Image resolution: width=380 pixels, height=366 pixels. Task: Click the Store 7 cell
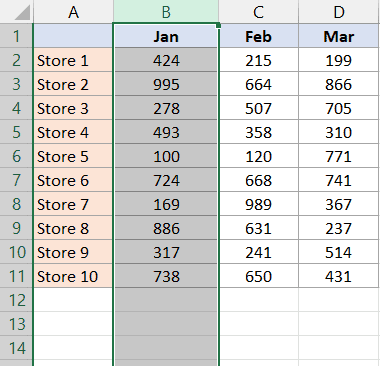click(x=73, y=204)
